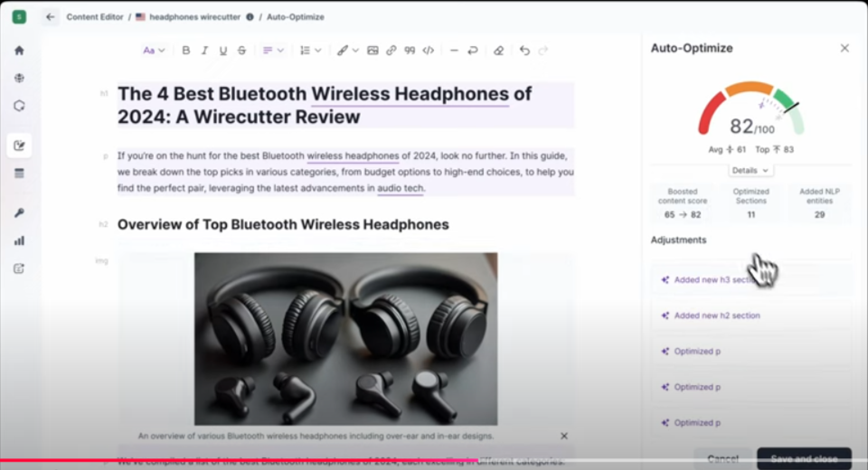Redo the last change
868x470 pixels.
pos(543,51)
